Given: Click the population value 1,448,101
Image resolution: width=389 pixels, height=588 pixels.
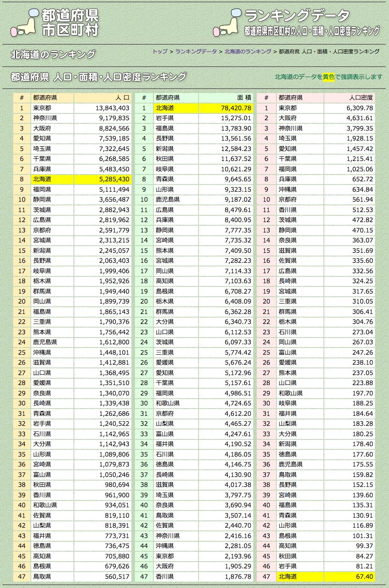Looking at the screenshot, I should click(114, 352).
